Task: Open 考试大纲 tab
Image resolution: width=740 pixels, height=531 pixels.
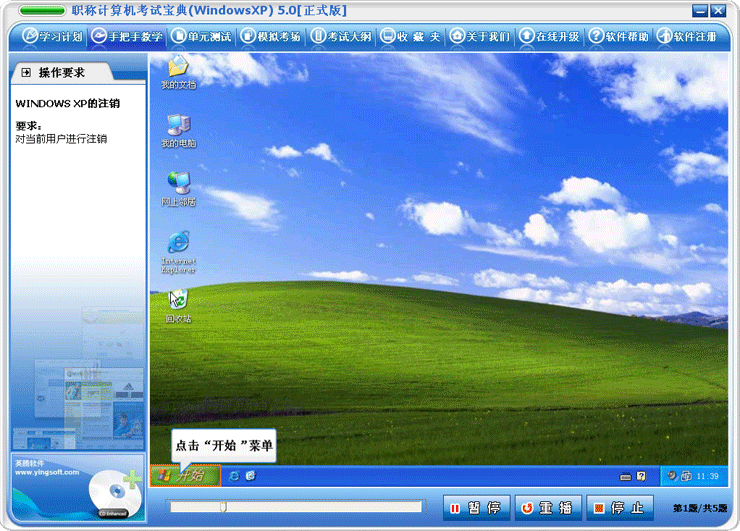Action: (x=341, y=36)
